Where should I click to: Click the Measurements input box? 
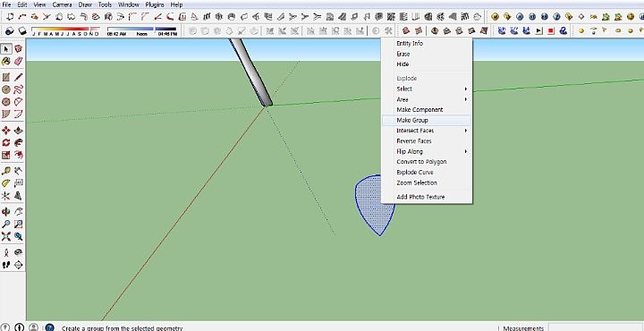[596, 327]
